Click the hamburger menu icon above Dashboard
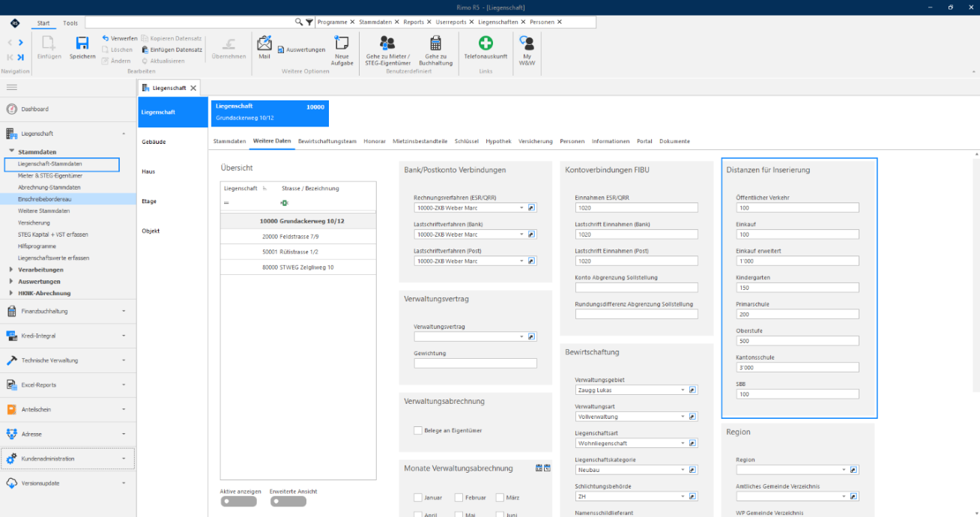This screenshot has width=980, height=517. coord(12,88)
